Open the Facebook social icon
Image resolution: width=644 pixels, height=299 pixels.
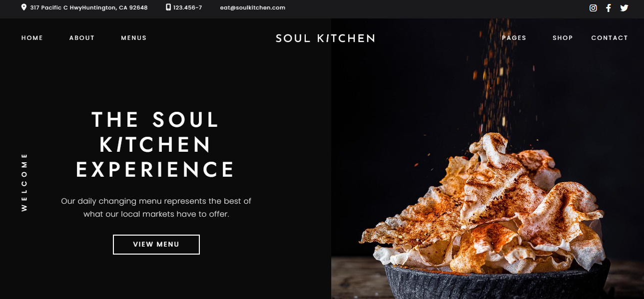[x=609, y=8]
